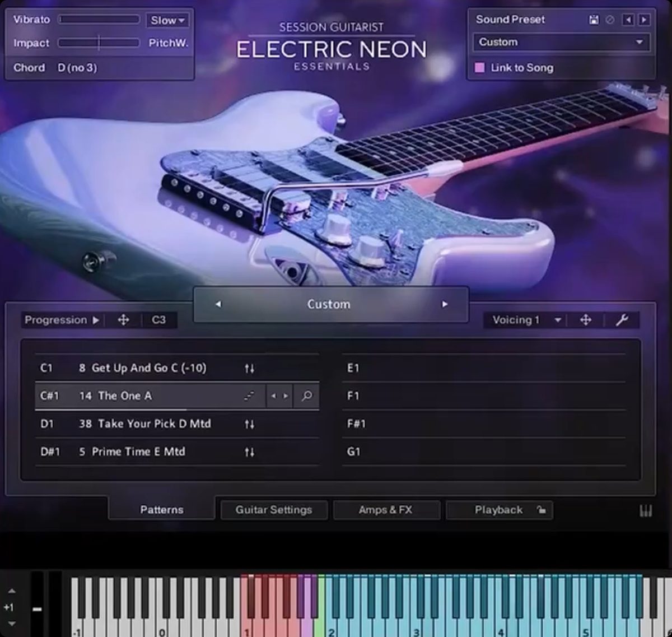Select pattern slot C1 Get Up And Go

point(177,368)
